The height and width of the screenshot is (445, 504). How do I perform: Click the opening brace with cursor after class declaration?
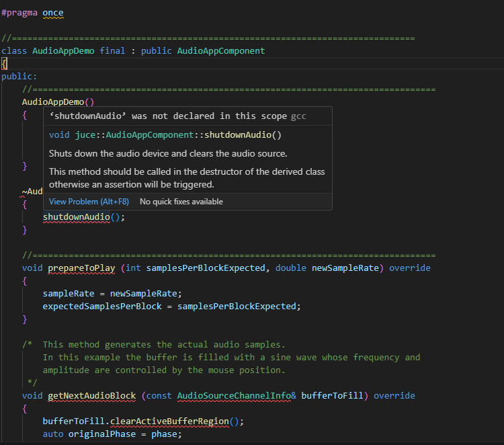click(x=4, y=64)
